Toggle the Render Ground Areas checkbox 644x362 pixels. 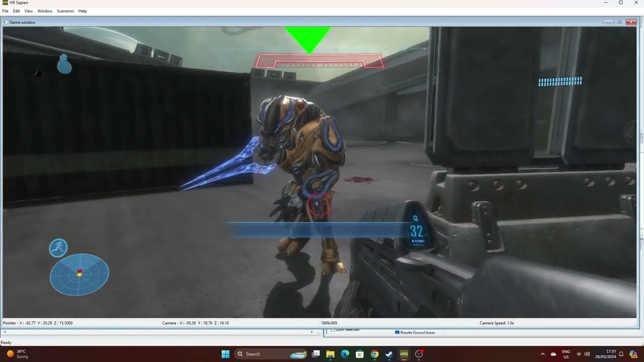pos(397,333)
